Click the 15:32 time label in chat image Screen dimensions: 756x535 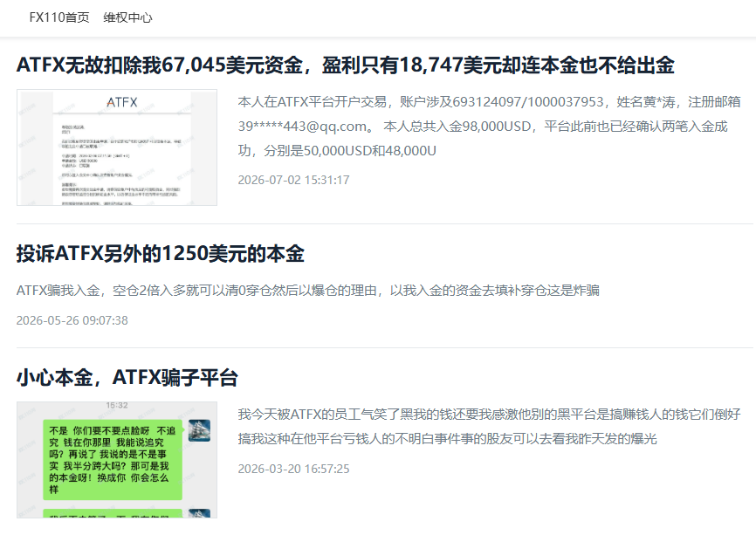tap(117, 405)
